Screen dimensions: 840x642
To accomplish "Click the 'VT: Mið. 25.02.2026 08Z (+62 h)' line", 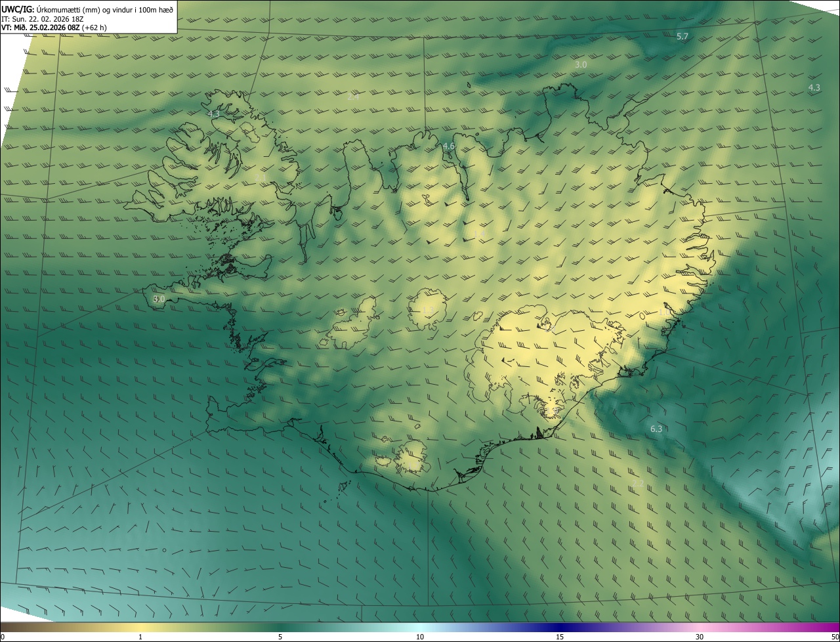I will click(54, 28).
